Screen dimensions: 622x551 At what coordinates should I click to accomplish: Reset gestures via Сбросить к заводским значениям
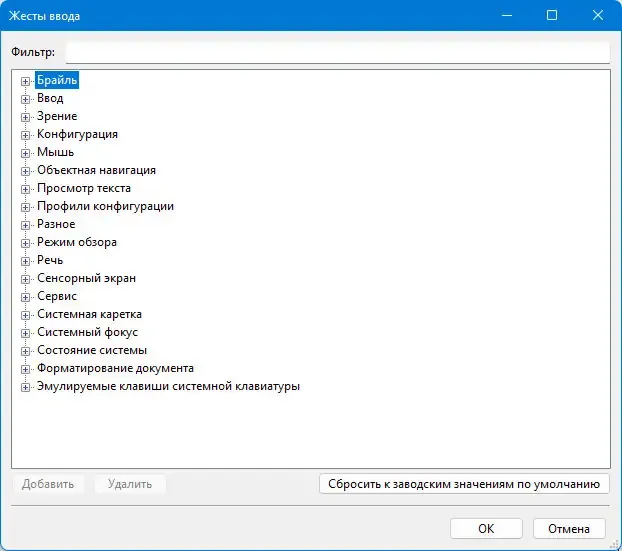pyautogui.click(x=464, y=484)
